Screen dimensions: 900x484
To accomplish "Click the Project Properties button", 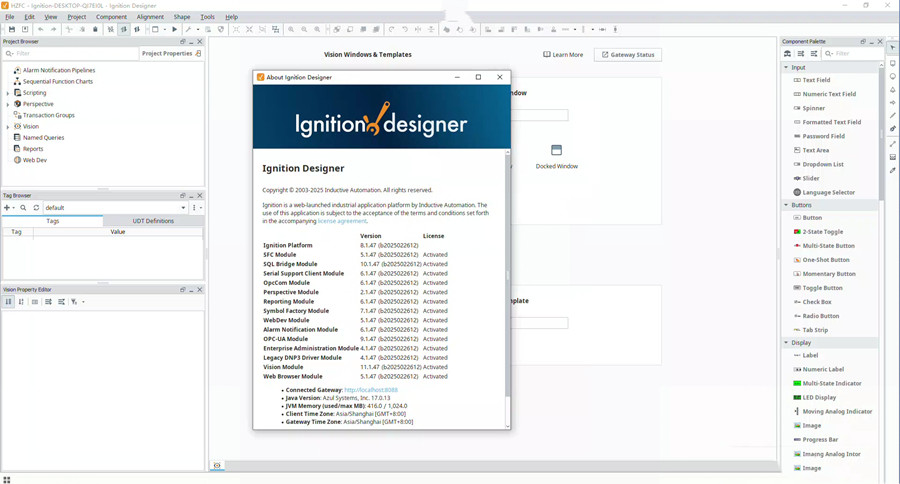I will [x=171, y=53].
